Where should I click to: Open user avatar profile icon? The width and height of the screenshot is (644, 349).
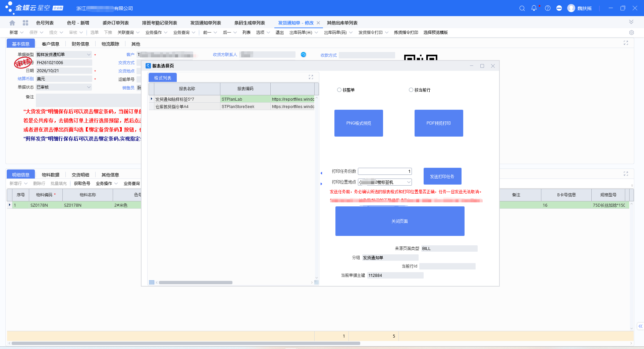(x=571, y=8)
